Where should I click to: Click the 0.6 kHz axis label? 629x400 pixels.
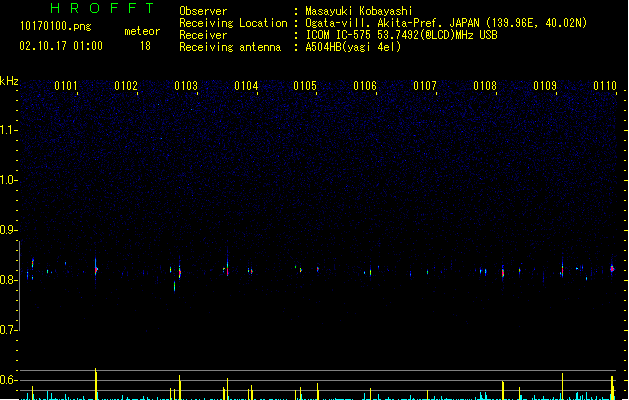pos(8,380)
